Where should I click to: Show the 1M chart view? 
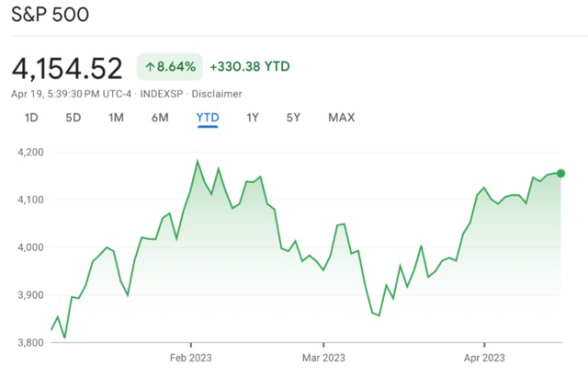tap(116, 118)
